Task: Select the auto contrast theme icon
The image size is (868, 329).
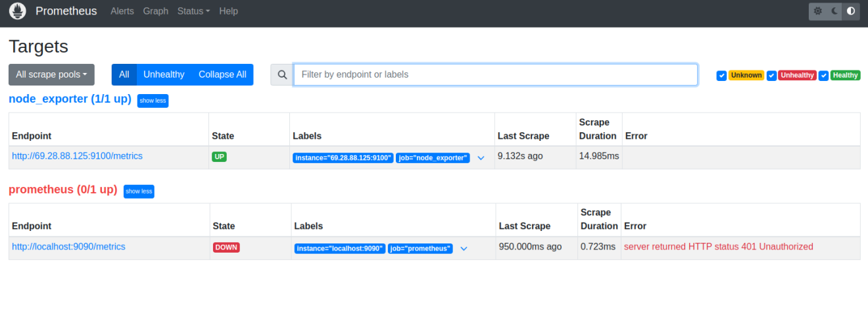Action: (851, 11)
